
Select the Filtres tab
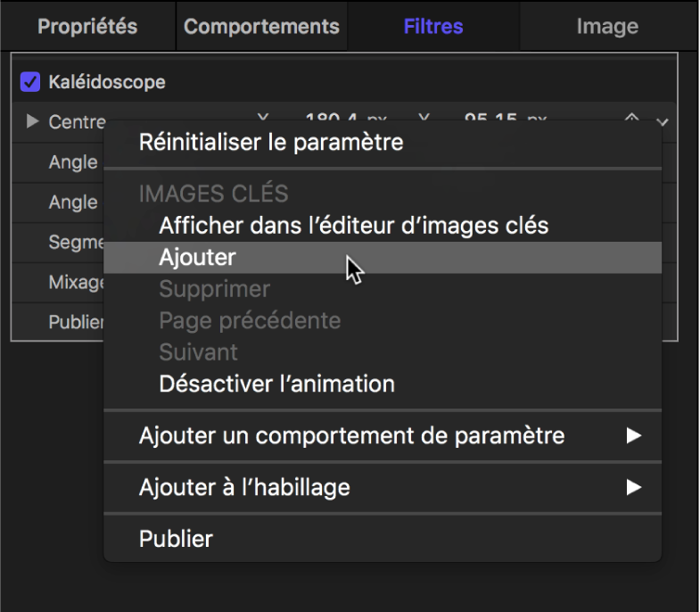433,26
